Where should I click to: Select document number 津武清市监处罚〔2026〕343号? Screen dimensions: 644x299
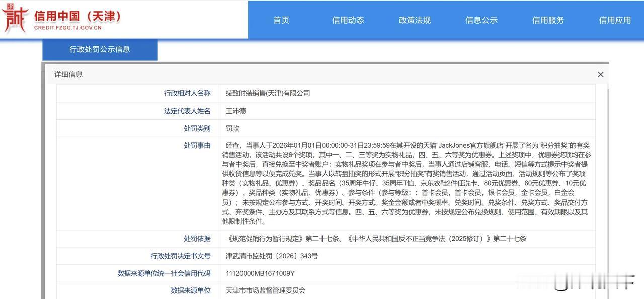click(x=272, y=256)
